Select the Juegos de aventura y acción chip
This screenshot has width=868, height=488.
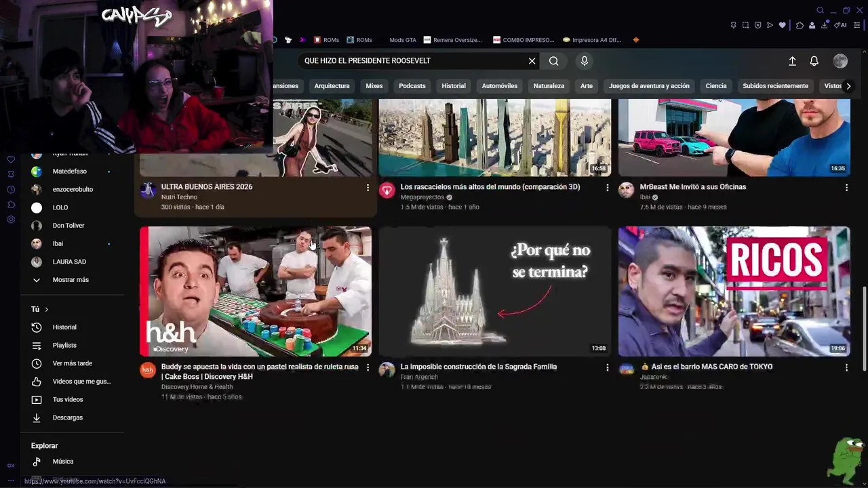(x=649, y=86)
